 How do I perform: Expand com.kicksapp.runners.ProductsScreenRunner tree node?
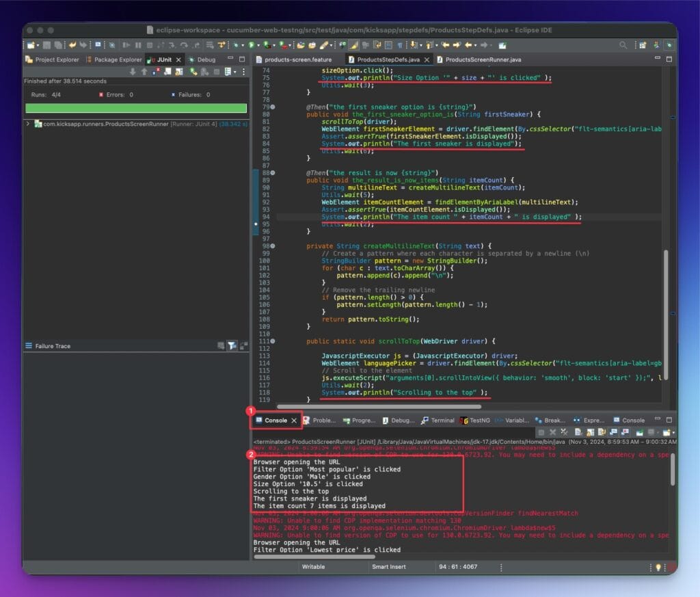27,124
